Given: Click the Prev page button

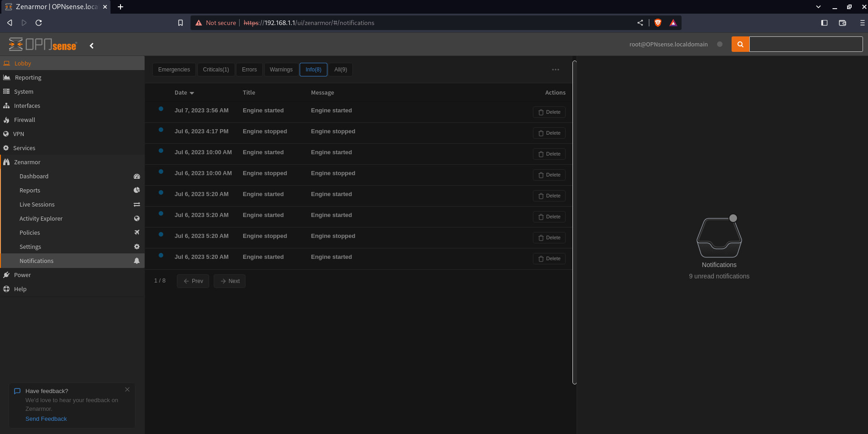Looking at the screenshot, I should (x=193, y=281).
